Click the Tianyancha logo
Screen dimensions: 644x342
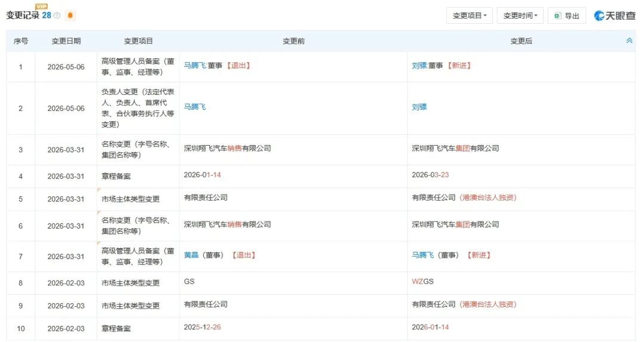(x=614, y=16)
